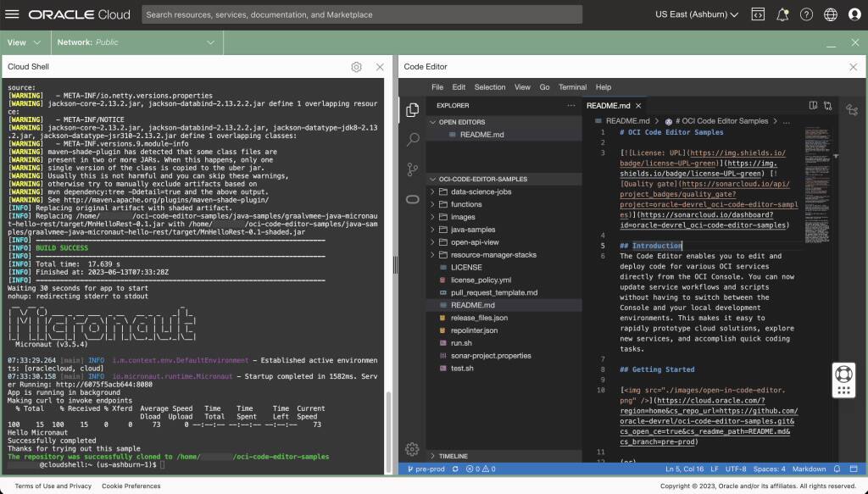Click the notifications bell in the editor status bar
The height and width of the screenshot is (494, 868).
[836, 469]
